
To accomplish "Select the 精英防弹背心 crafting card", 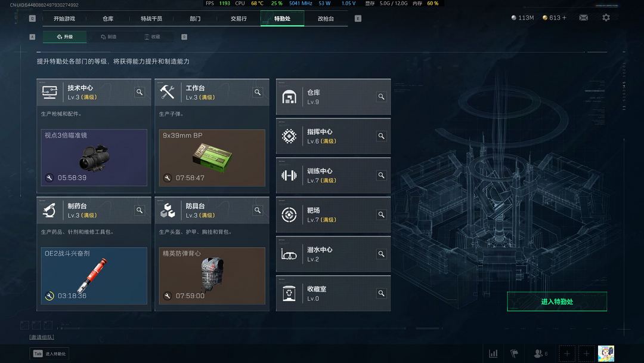I will pos(212,276).
